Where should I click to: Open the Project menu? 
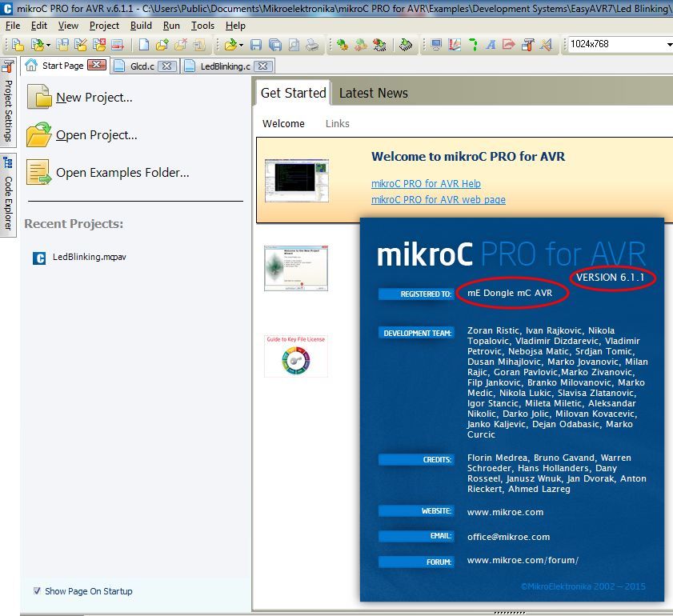[104, 26]
